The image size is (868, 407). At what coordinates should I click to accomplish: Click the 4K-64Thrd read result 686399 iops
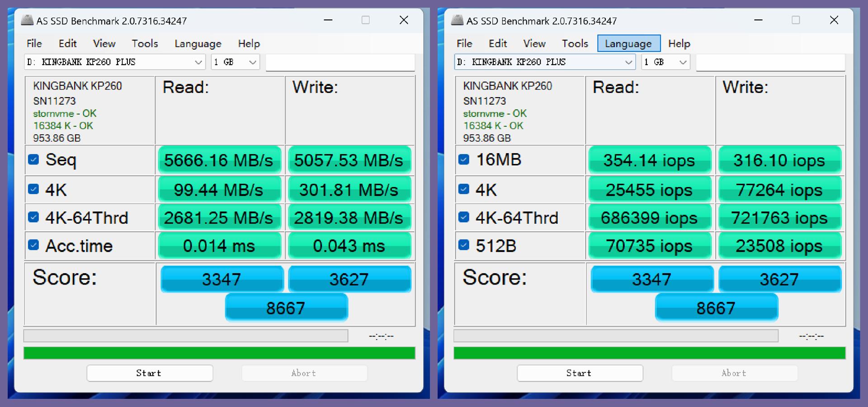point(650,217)
